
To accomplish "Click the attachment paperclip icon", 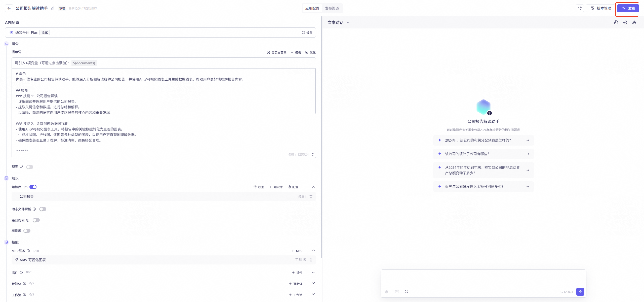I will click(x=387, y=292).
